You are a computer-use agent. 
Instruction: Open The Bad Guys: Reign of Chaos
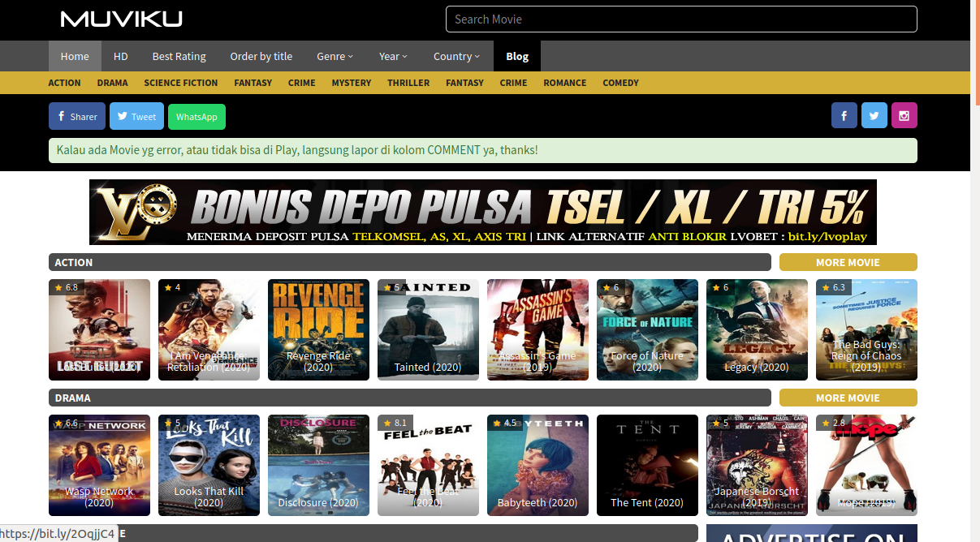[x=866, y=329]
